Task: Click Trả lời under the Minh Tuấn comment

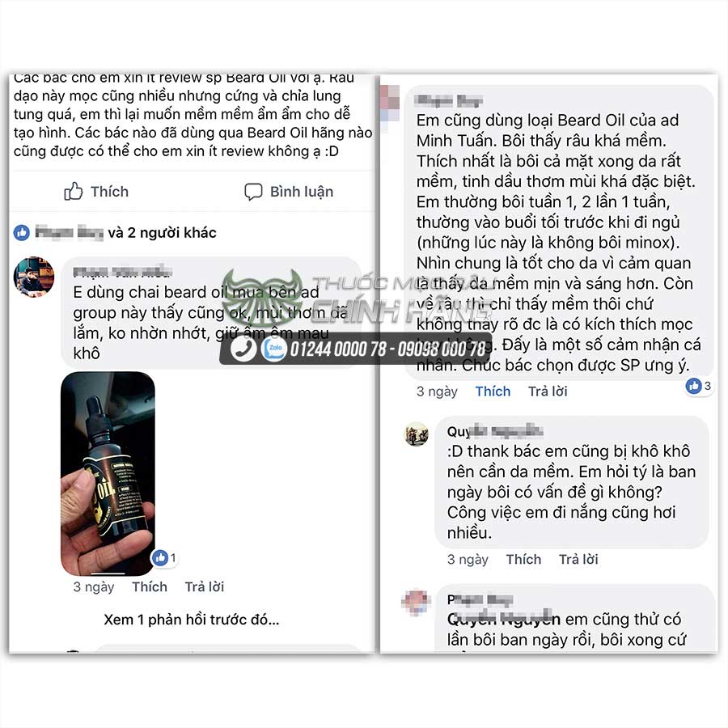Action: click(548, 392)
